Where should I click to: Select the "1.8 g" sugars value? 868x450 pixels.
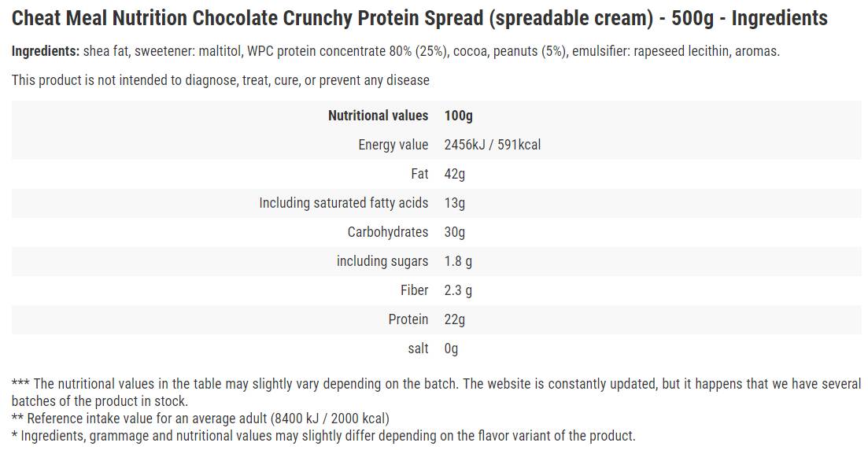pyautogui.click(x=458, y=261)
